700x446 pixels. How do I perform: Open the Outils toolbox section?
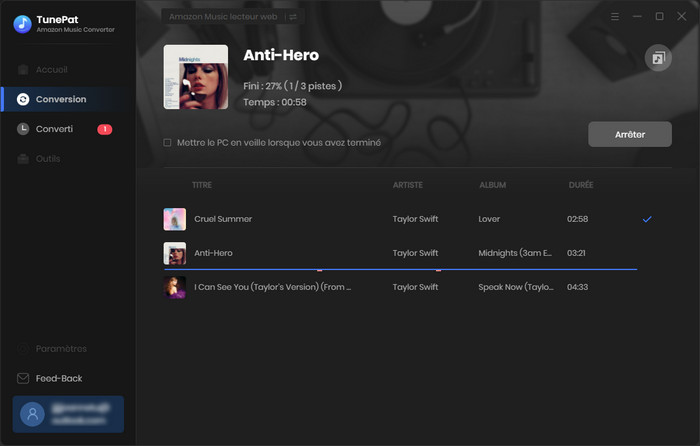click(x=48, y=159)
